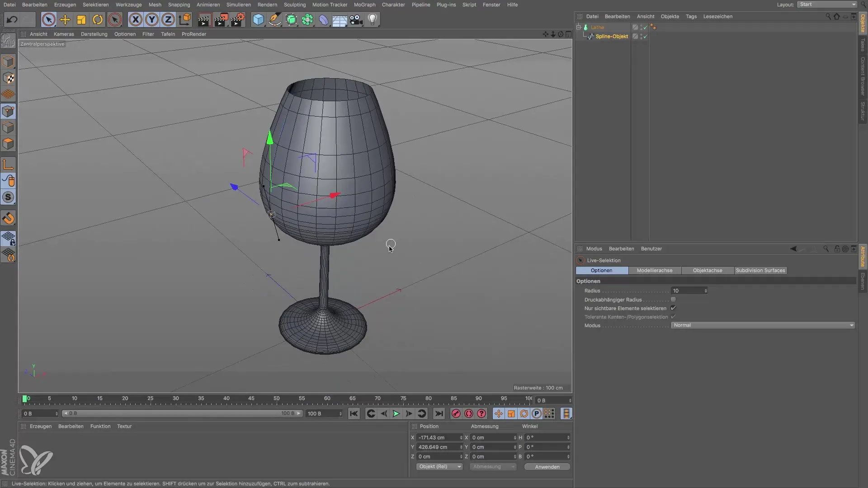Enable Axis mode icon
The image size is (868, 488).
(x=8, y=164)
